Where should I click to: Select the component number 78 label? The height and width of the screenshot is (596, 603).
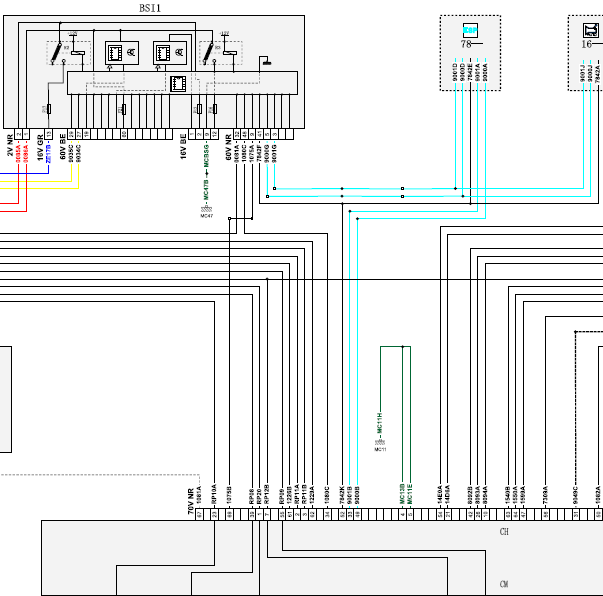point(466,44)
